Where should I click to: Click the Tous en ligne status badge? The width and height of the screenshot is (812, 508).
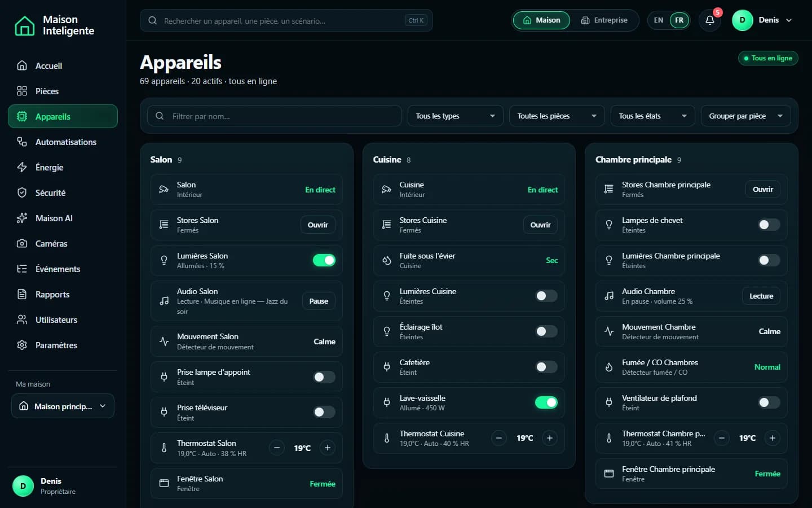click(768, 58)
